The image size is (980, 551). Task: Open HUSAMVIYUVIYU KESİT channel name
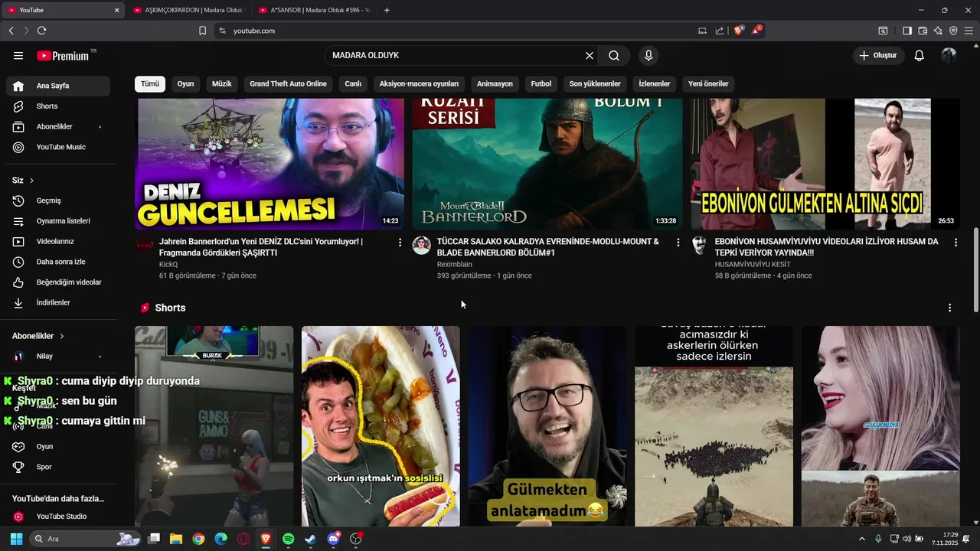(753, 264)
